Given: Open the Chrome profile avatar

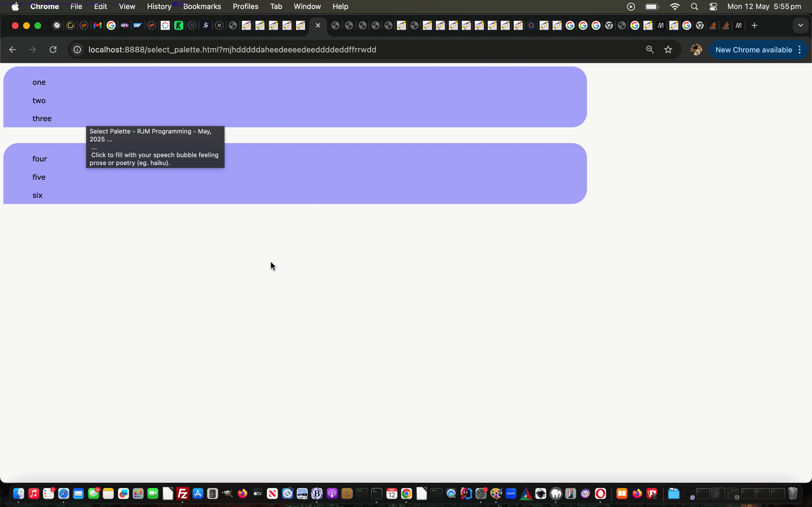Looking at the screenshot, I should click(696, 50).
